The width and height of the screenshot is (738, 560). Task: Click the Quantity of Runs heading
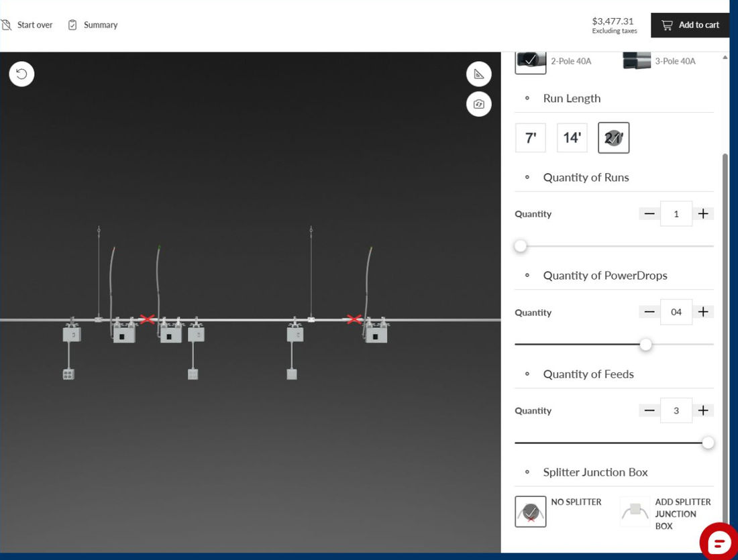586,178
